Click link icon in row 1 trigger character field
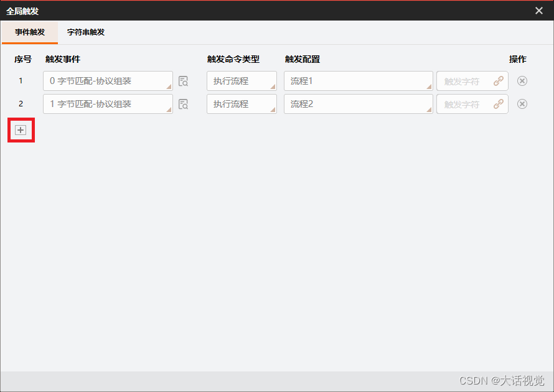This screenshot has width=554, height=392. click(x=498, y=82)
